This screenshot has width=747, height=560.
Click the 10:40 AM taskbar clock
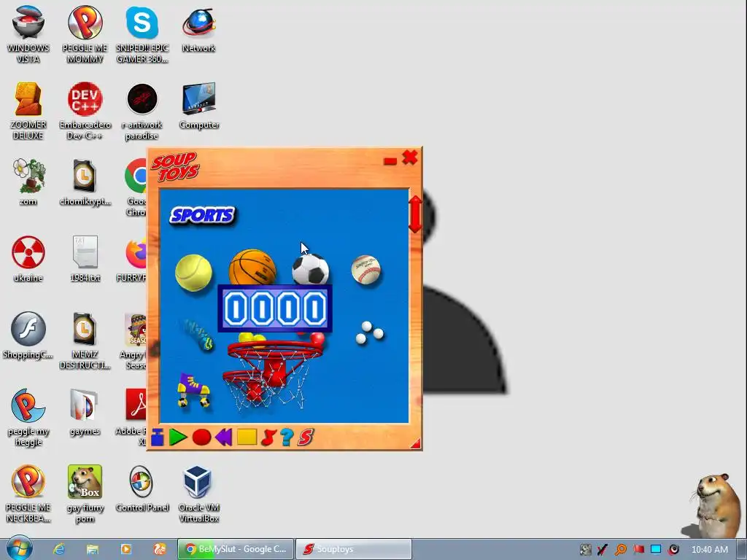(709, 550)
